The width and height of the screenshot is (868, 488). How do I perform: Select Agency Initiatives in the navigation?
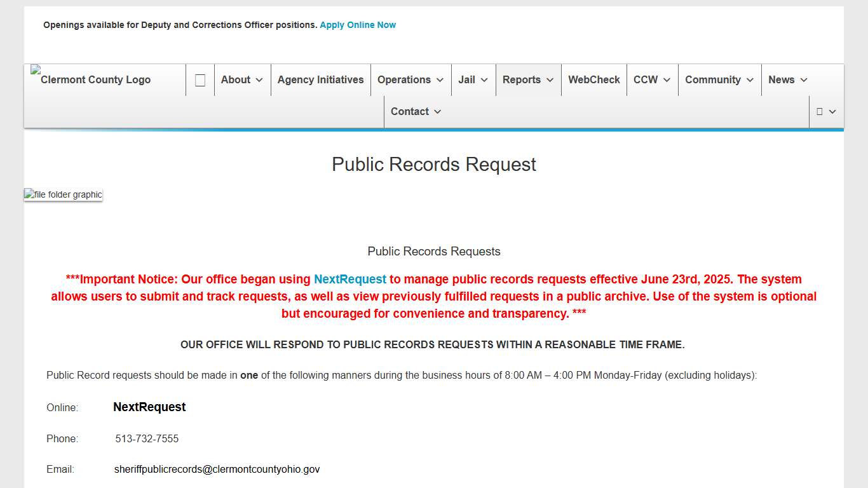pyautogui.click(x=320, y=79)
